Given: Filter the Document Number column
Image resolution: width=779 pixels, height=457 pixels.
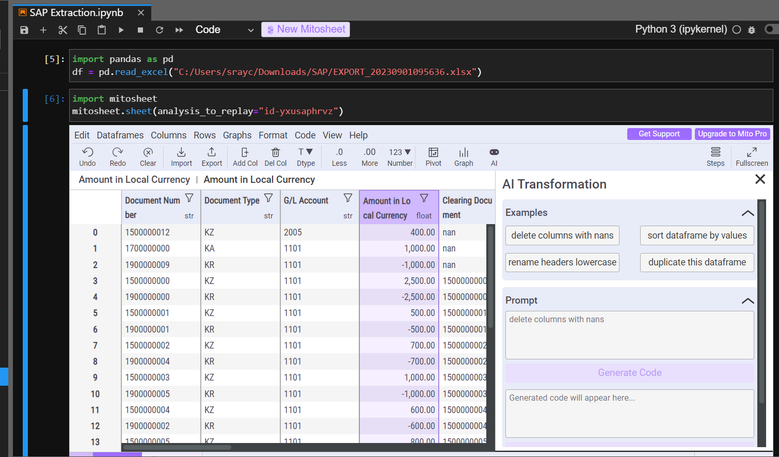Looking at the screenshot, I should click(x=189, y=199).
